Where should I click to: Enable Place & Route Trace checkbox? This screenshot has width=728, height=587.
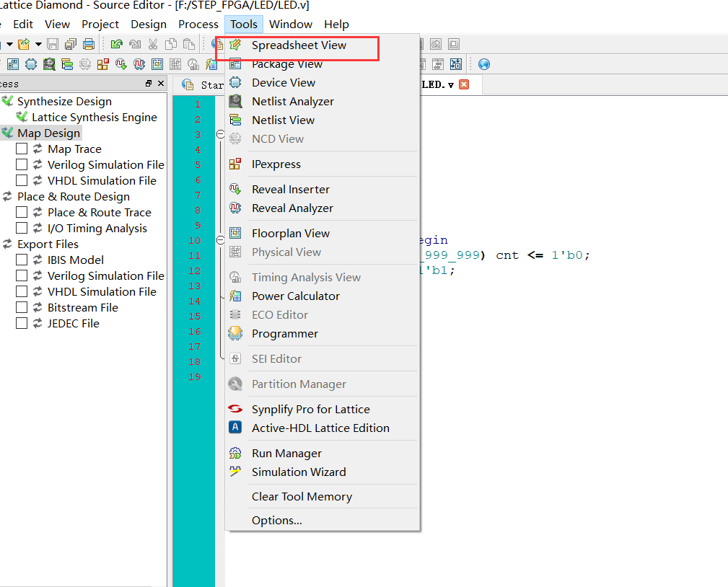[x=22, y=212]
